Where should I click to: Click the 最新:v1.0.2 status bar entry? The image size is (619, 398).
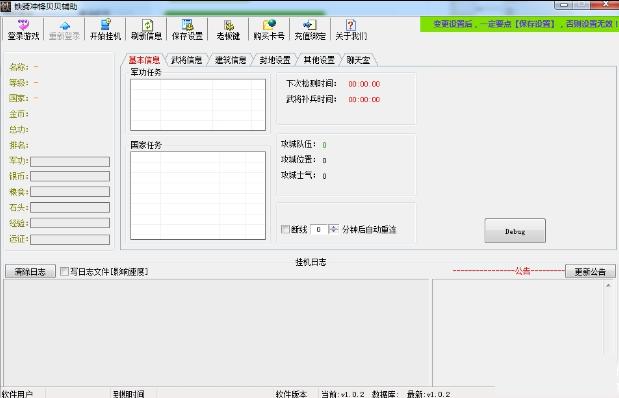click(x=428, y=394)
